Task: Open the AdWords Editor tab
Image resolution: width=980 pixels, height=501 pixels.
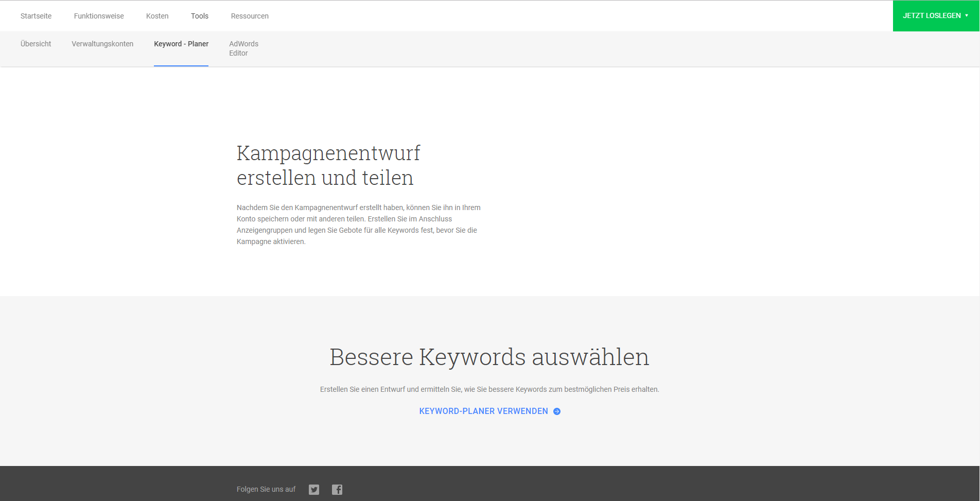Action: [244, 48]
